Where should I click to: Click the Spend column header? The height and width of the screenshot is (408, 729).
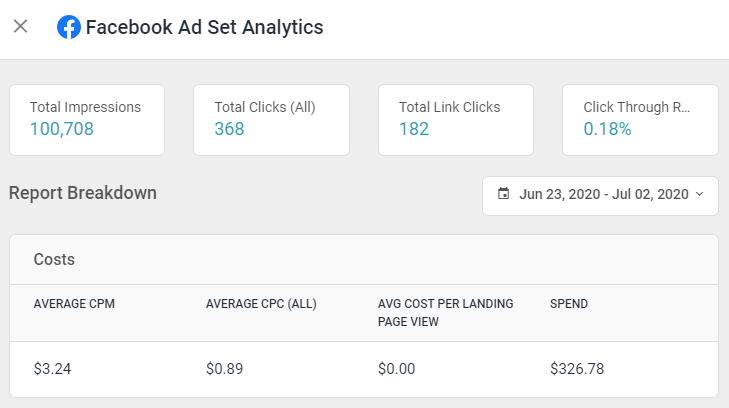pyautogui.click(x=568, y=304)
